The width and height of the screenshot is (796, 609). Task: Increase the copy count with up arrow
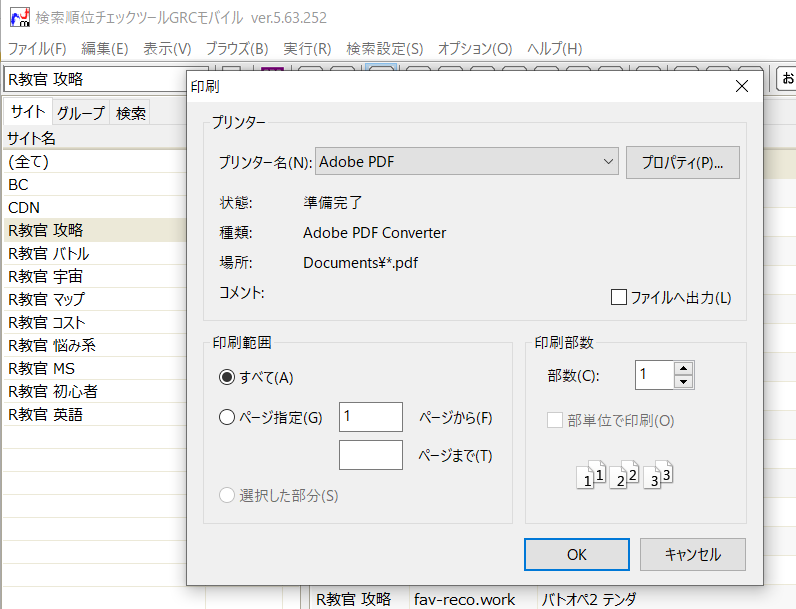click(x=684, y=369)
